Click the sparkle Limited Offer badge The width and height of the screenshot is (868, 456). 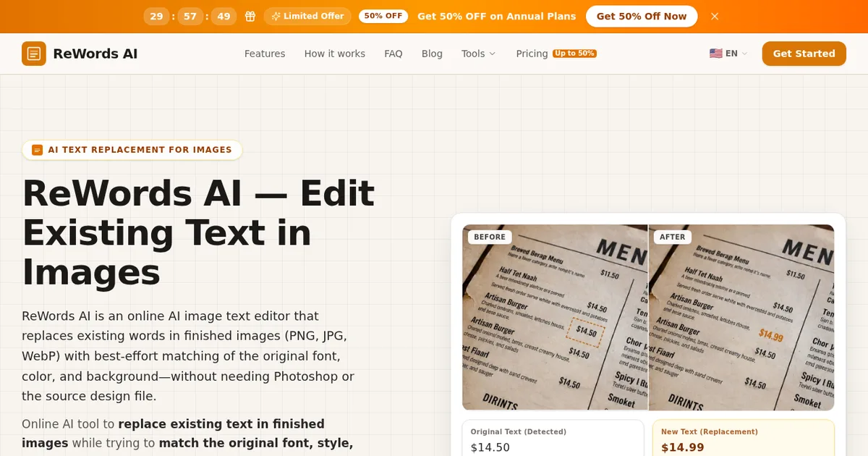(x=307, y=16)
